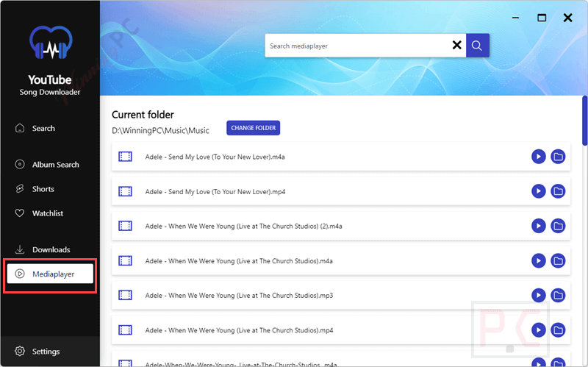Open Album Search in sidebar
588x367 pixels.
pos(50,164)
